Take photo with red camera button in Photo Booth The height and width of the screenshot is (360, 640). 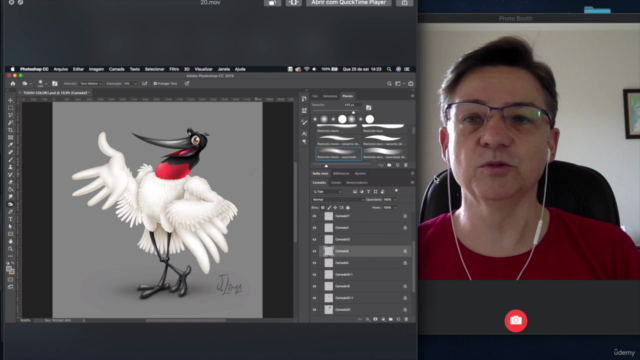coord(516,320)
